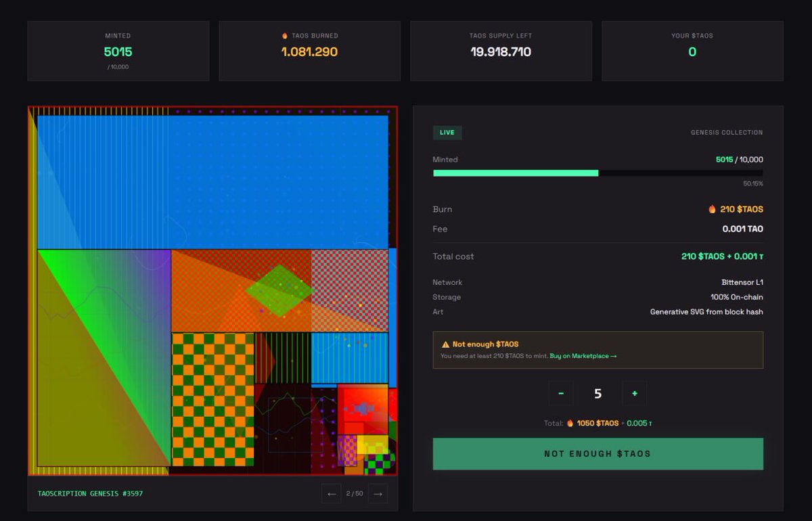
Task: Decrease mint quantity with minus button
Action: pyautogui.click(x=561, y=393)
